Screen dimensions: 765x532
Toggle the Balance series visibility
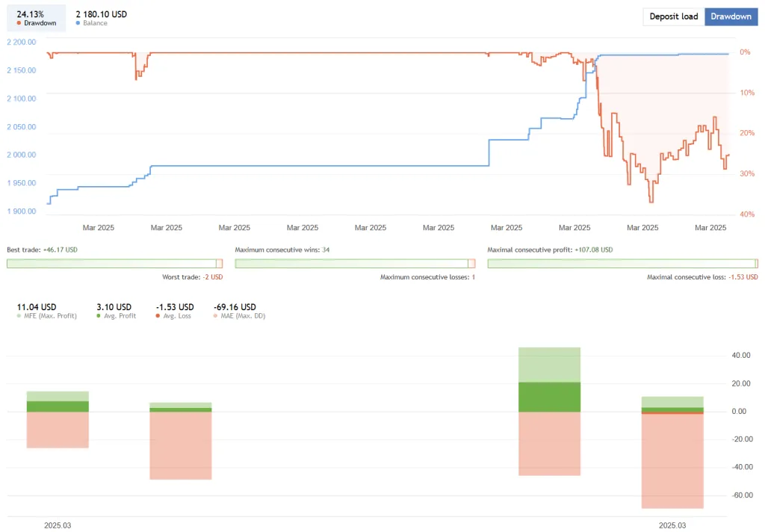point(76,24)
